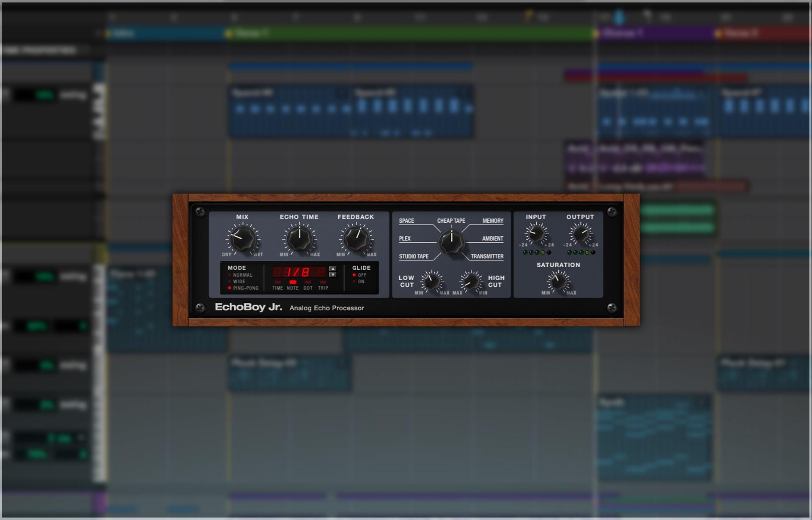Select Wide mode
The height and width of the screenshot is (520, 812).
[237, 281]
